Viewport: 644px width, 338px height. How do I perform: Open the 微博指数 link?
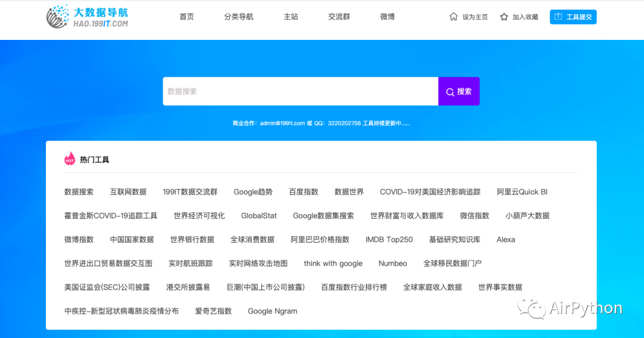(79, 240)
